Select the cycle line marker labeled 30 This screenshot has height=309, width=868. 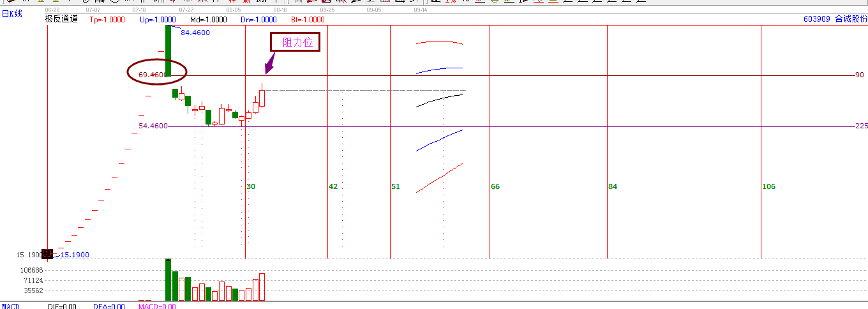(251, 186)
